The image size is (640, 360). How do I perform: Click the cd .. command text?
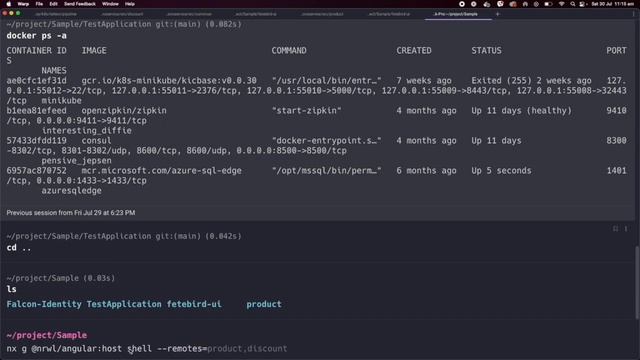(19, 248)
